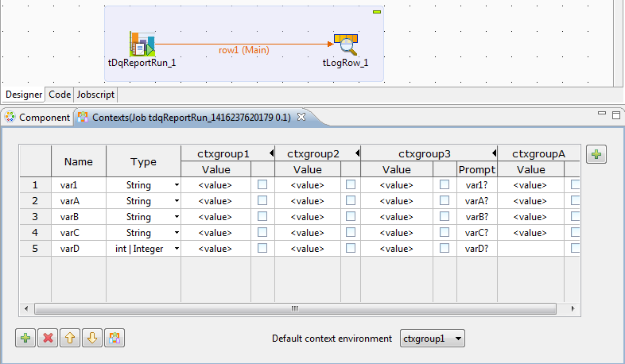Check the ctxgroup3 checkbox for varC
This screenshot has width=625, height=364.
click(x=444, y=233)
